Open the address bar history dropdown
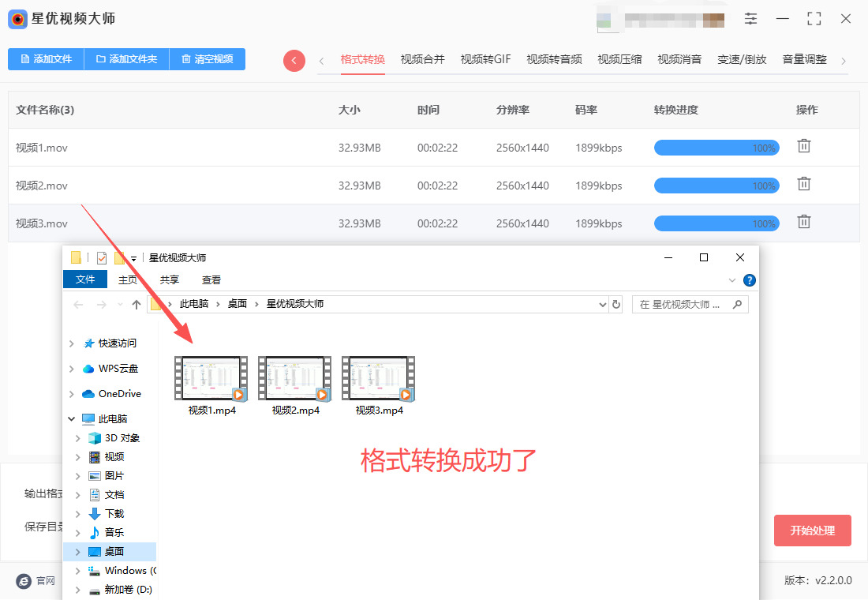The image size is (868, 600). coord(602,304)
